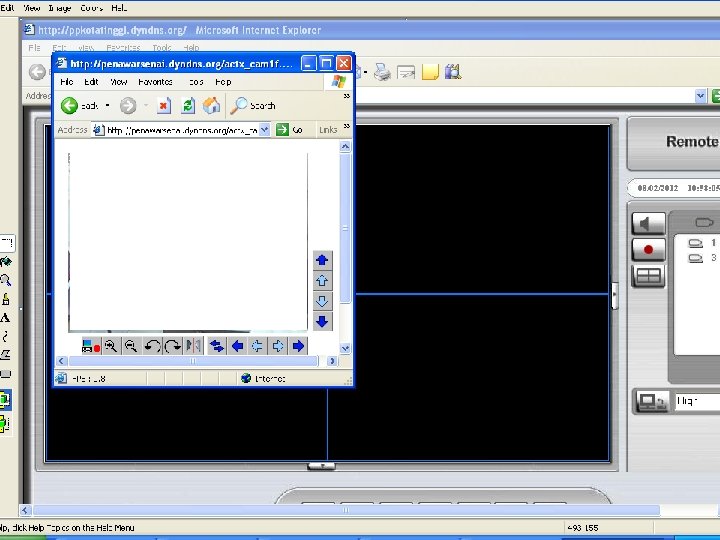Click the monitor quality icon beside High field
The height and width of the screenshot is (540, 720).
click(652, 401)
